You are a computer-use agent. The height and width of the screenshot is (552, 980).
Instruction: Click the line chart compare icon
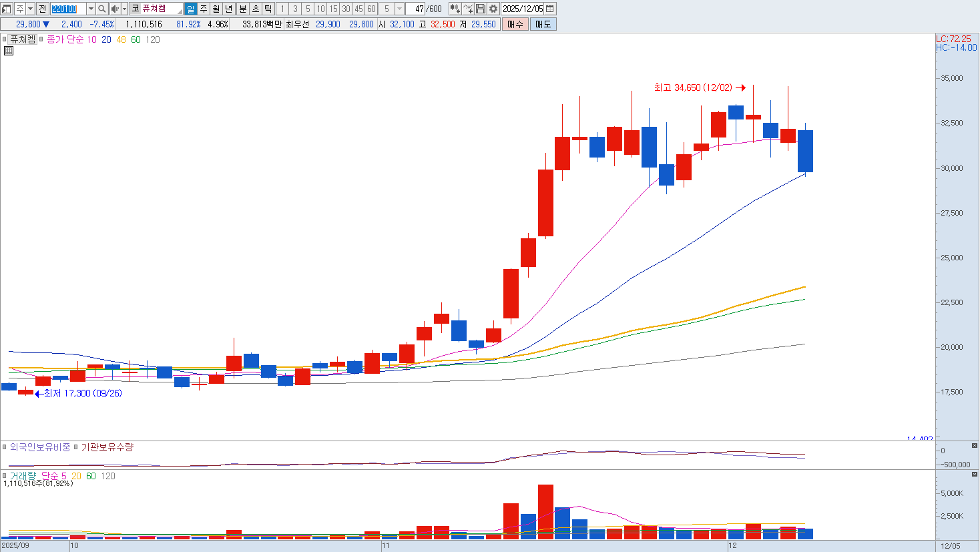pos(468,9)
